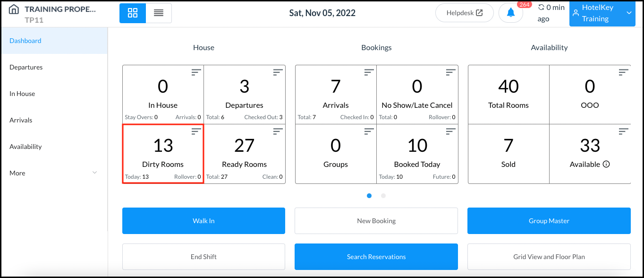Click the home icon beside Training Property
Image resolution: width=644 pixels, height=278 pixels.
pos(14,10)
